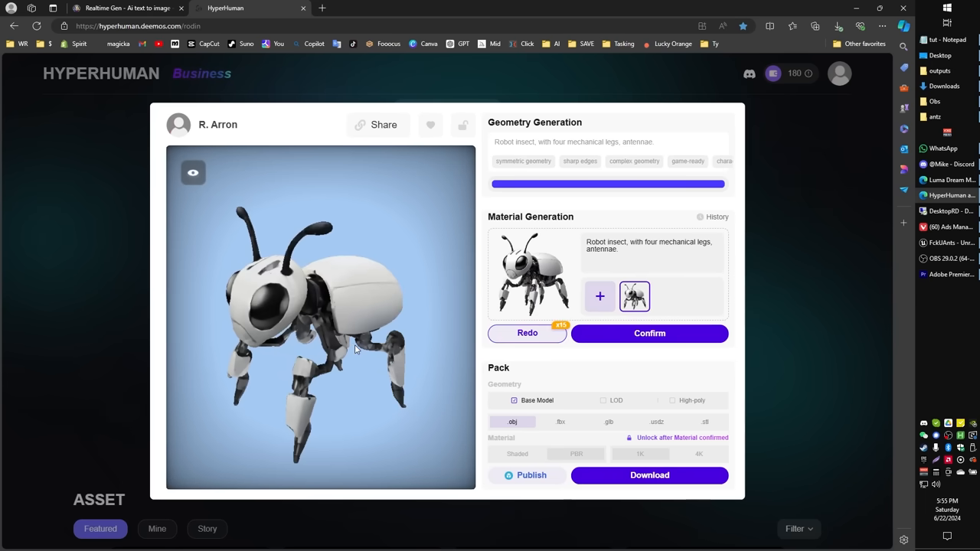The height and width of the screenshot is (551, 980).
Task: Switch to the Mine assets tab
Action: [x=157, y=529]
